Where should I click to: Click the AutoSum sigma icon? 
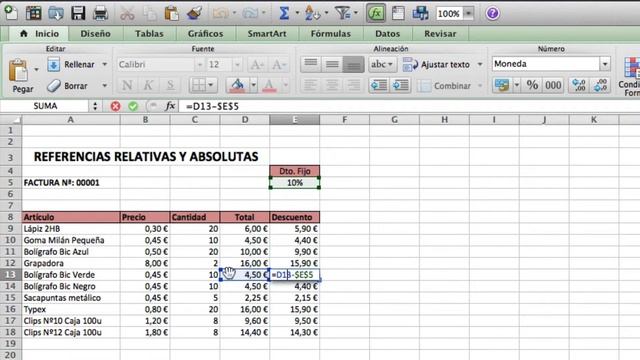click(x=284, y=13)
